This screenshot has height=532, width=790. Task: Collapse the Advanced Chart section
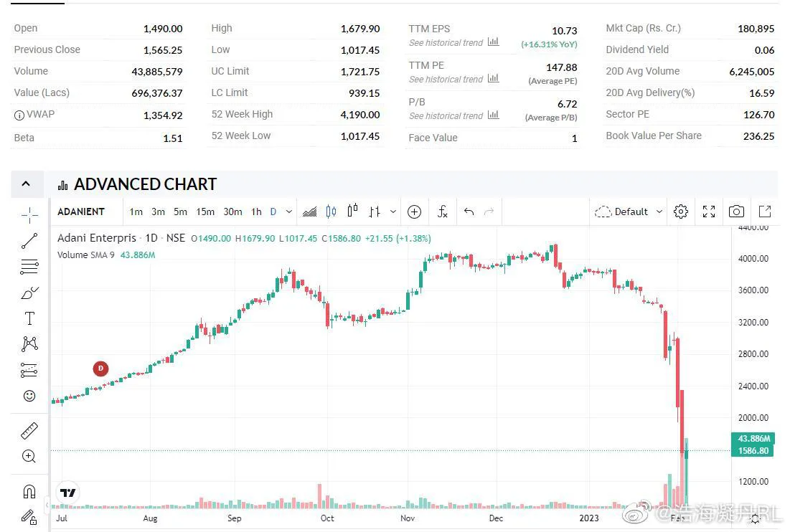tap(27, 184)
